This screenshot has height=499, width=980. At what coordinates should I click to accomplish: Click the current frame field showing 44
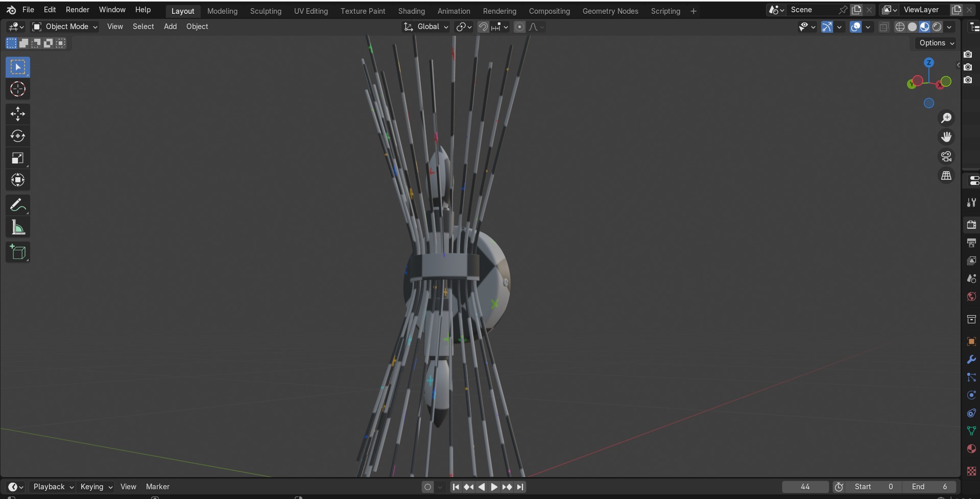tap(805, 487)
